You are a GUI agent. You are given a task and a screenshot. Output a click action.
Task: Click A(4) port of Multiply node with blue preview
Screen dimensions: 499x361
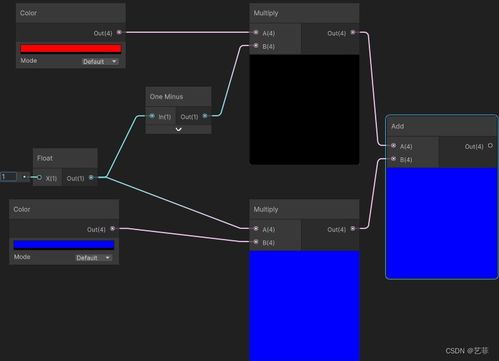click(x=256, y=229)
